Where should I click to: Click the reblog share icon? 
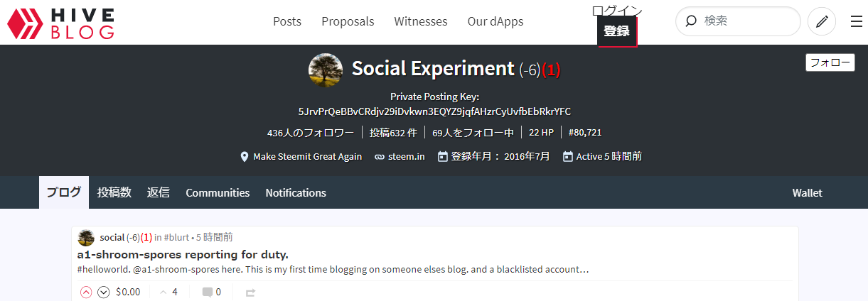[x=250, y=292]
